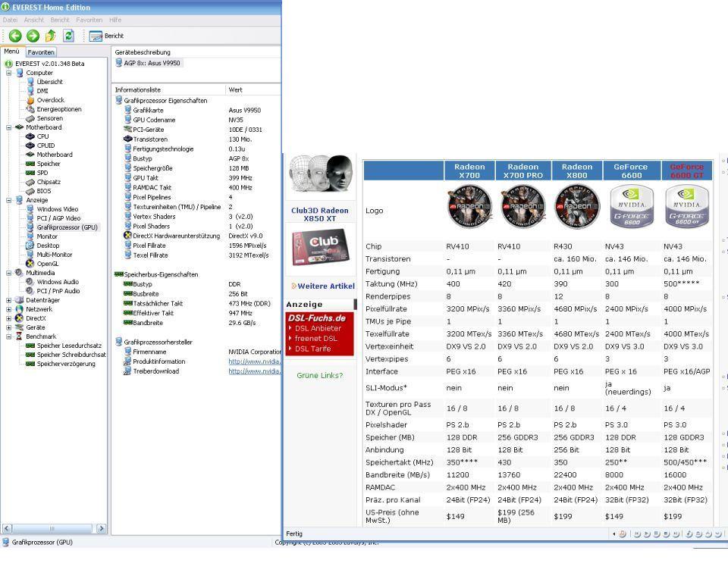Collapse the Computer tree node
Image resolution: width=728 pixels, height=582 pixels.
9,73
